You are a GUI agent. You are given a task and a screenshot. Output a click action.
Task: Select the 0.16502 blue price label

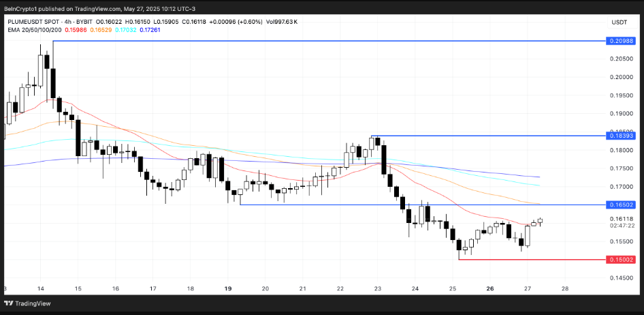pos(621,205)
